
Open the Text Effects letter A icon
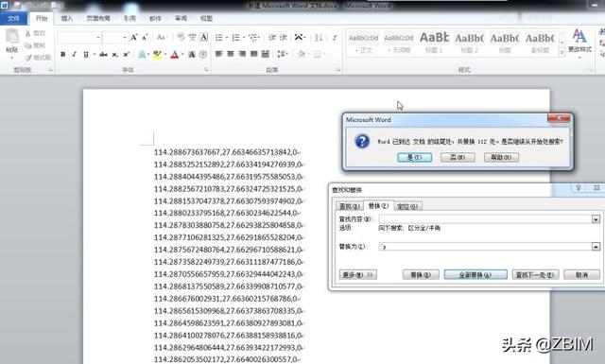[142, 55]
